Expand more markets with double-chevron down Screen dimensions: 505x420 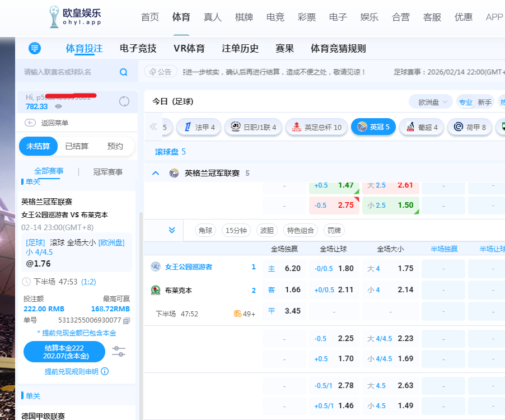pyautogui.click(x=172, y=230)
